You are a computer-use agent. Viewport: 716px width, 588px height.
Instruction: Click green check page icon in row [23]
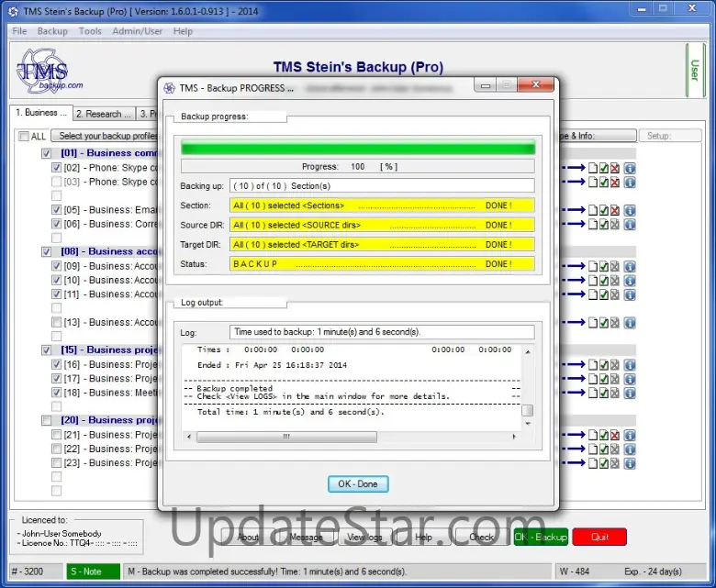[x=604, y=463]
